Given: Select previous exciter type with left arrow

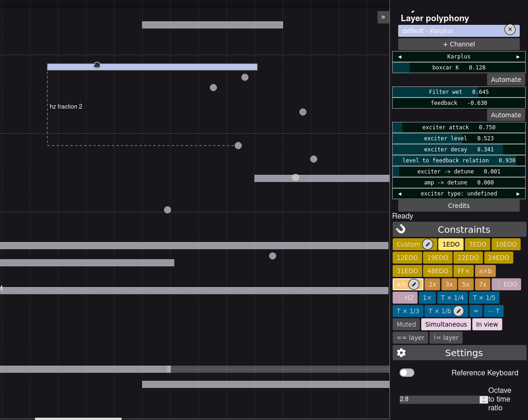Looking at the screenshot, I should [400, 194].
